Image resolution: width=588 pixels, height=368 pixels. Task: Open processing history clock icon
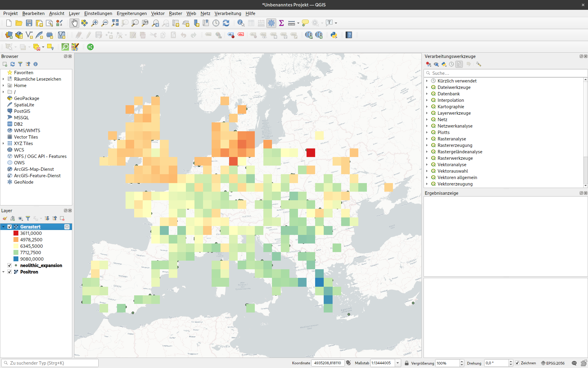[451, 64]
